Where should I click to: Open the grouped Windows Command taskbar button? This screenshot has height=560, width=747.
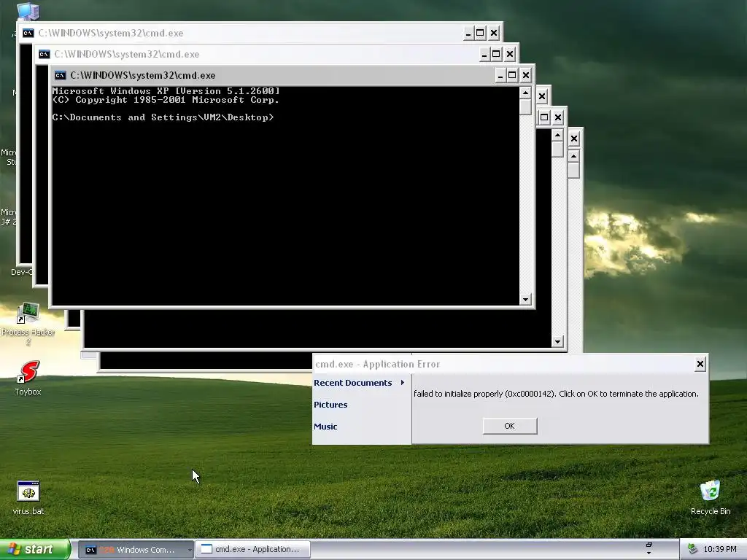135,550
